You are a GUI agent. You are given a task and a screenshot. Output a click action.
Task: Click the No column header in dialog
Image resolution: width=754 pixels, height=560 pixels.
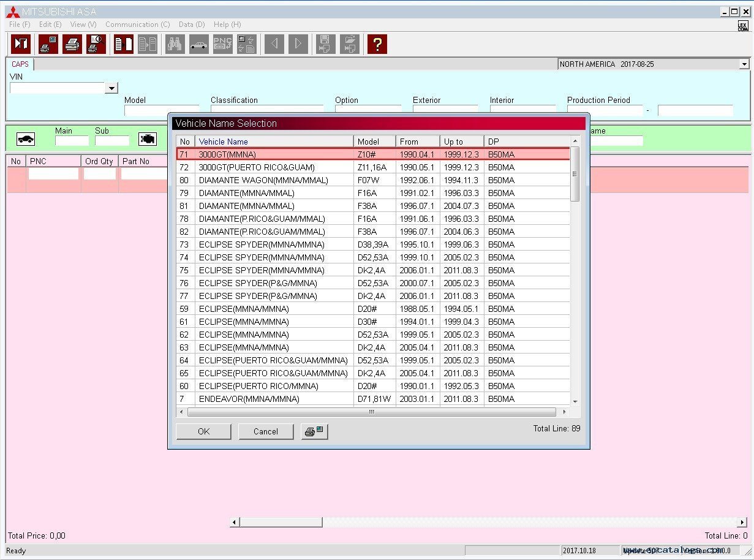pos(186,142)
